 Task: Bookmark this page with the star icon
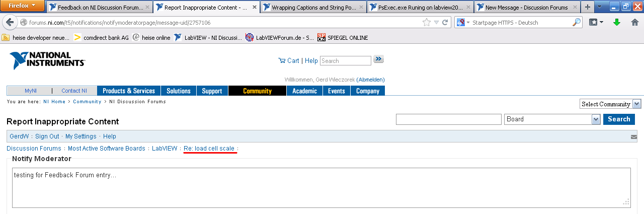click(427, 23)
